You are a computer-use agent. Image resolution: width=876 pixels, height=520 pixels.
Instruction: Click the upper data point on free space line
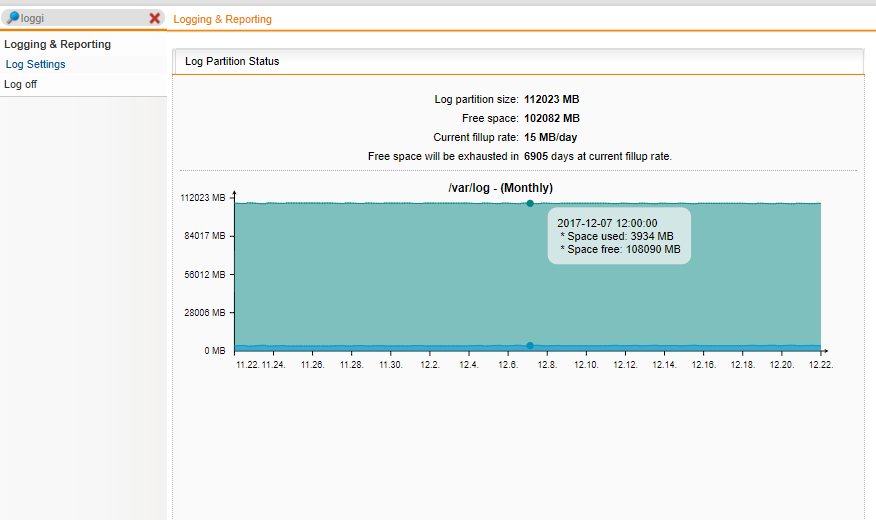click(x=530, y=203)
